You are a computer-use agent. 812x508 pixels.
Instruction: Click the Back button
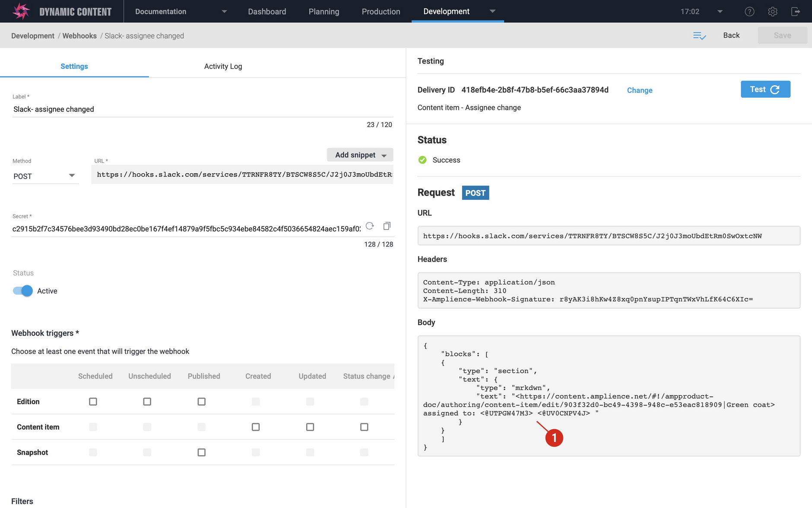pyautogui.click(x=731, y=35)
